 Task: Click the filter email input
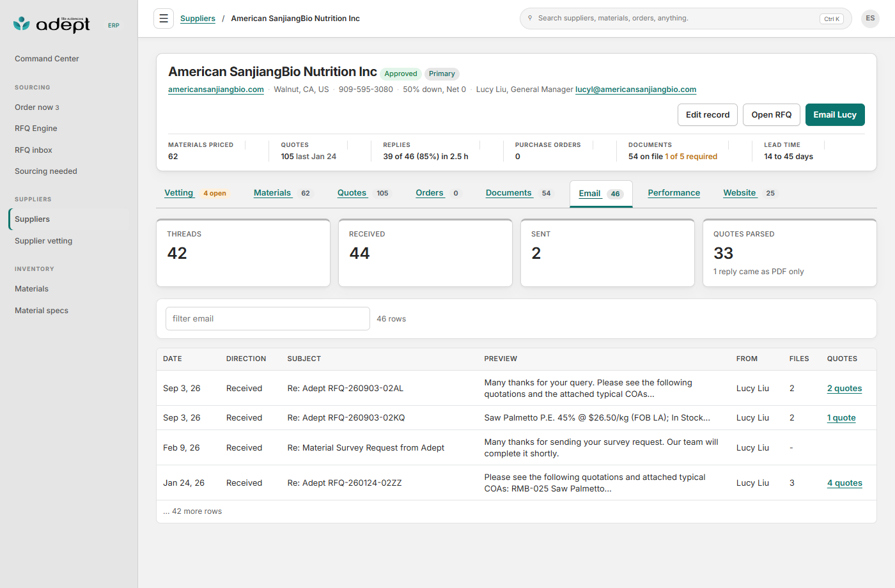point(268,318)
